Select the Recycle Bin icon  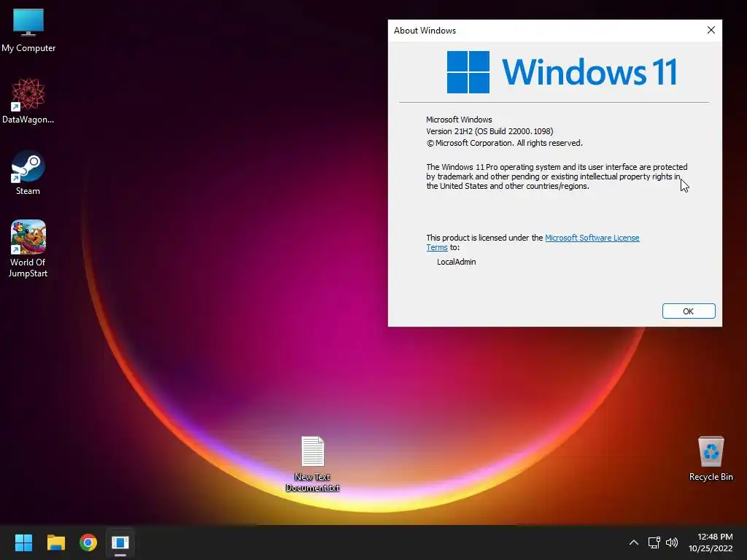pyautogui.click(x=711, y=458)
